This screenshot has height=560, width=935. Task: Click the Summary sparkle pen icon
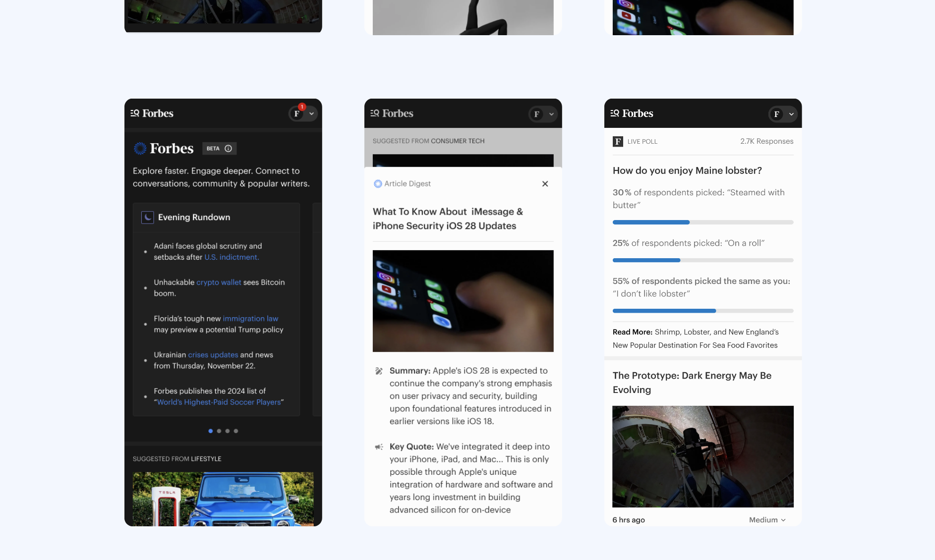point(379,371)
